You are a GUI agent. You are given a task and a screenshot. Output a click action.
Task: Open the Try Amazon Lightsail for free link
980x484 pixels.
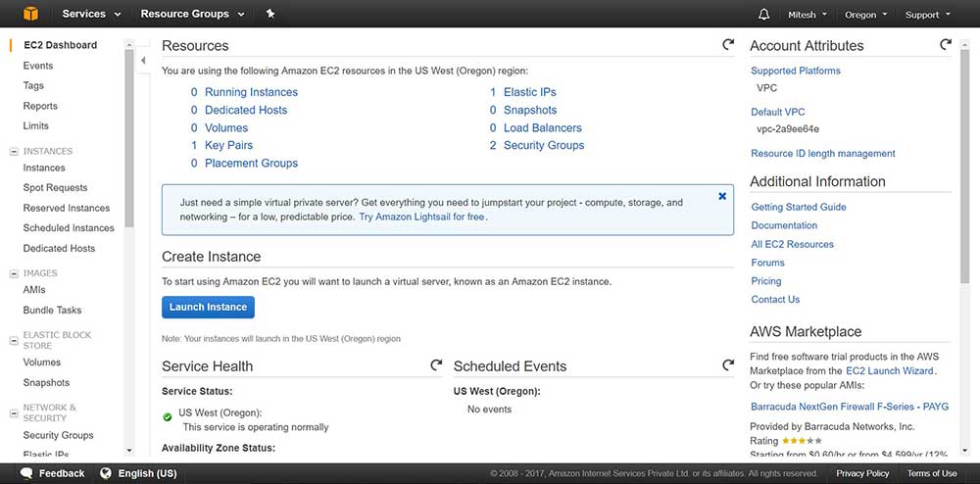[421, 217]
